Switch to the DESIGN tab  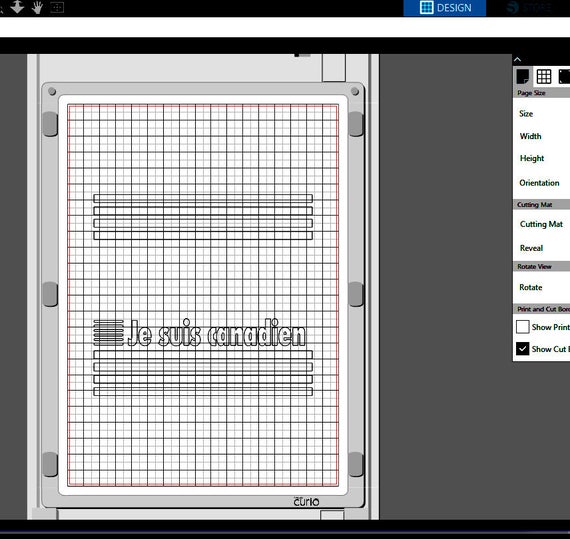click(x=445, y=8)
